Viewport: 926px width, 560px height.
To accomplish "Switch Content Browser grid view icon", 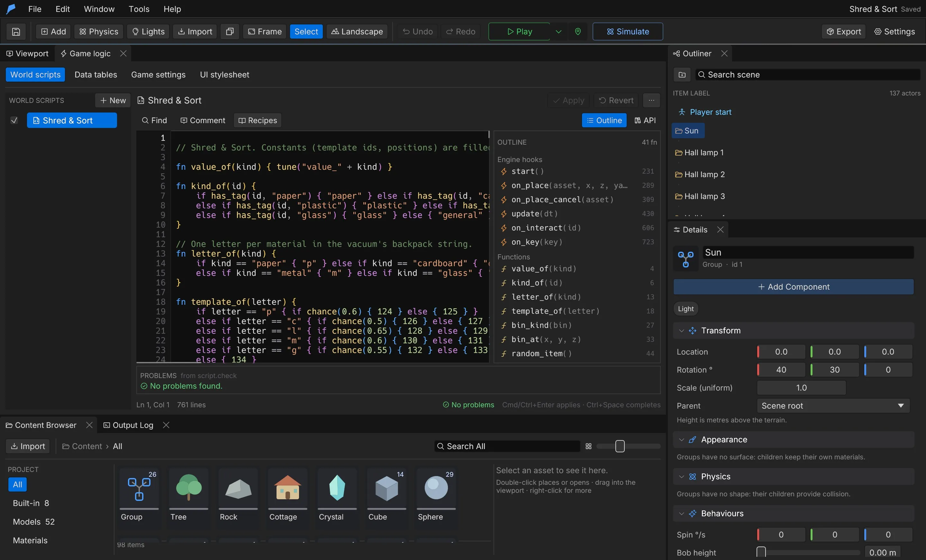I will click(x=588, y=446).
